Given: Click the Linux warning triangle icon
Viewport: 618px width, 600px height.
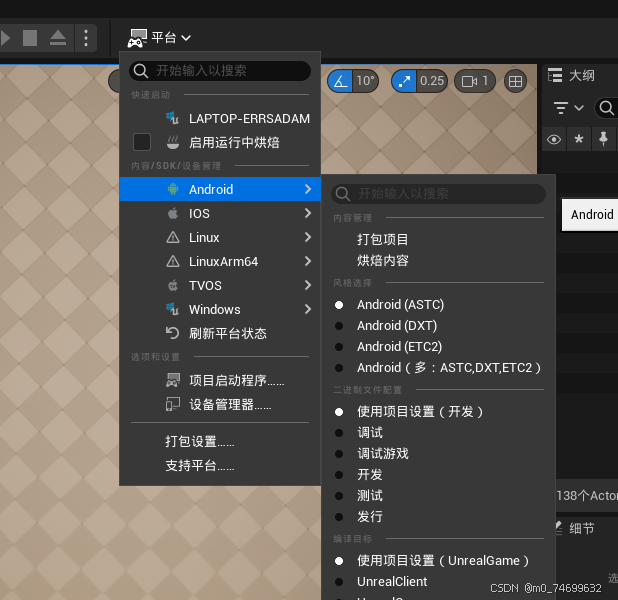Looking at the screenshot, I should coord(173,237).
